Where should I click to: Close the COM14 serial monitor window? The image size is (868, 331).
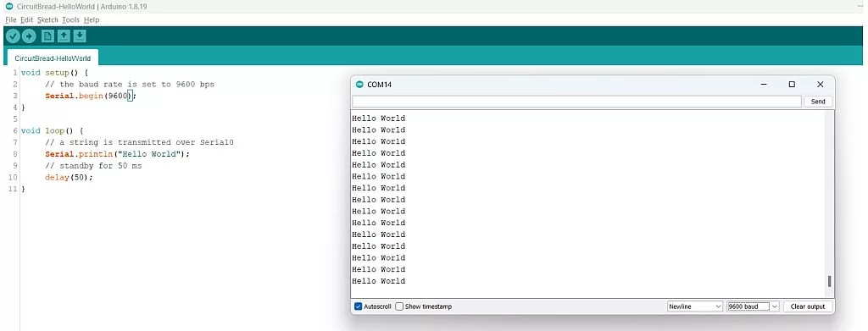(x=821, y=85)
